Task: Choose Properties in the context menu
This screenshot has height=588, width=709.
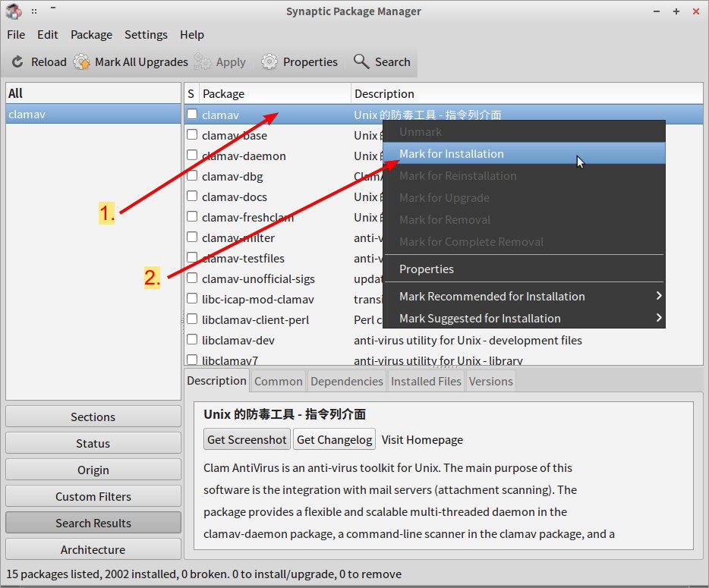Action: tap(524, 269)
